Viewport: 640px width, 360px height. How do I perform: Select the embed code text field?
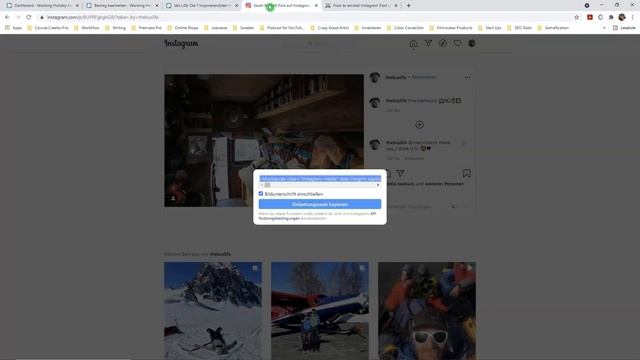click(320, 179)
